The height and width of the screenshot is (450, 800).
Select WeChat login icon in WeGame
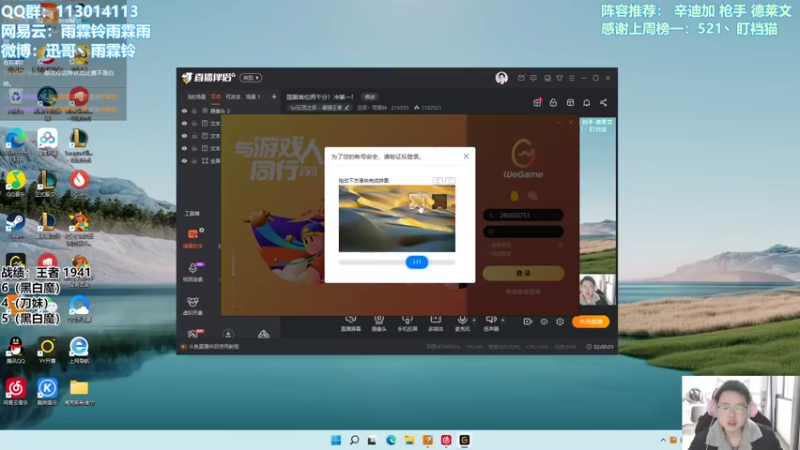pos(532,195)
